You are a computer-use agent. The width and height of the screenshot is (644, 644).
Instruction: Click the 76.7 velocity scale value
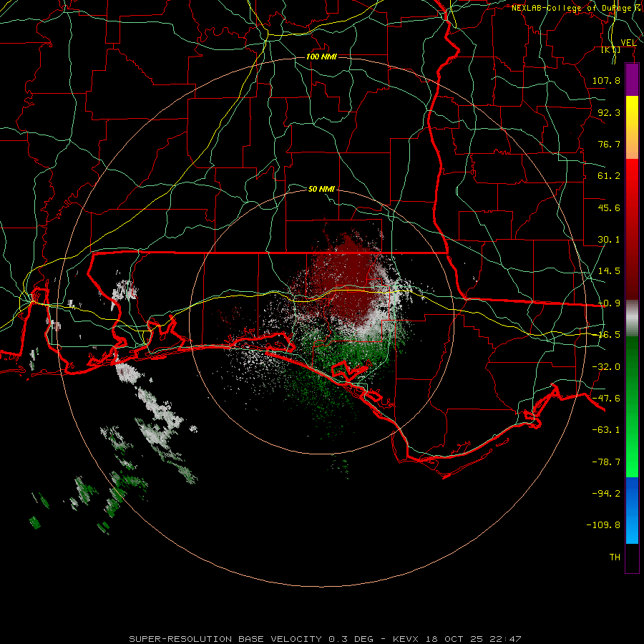609,144
